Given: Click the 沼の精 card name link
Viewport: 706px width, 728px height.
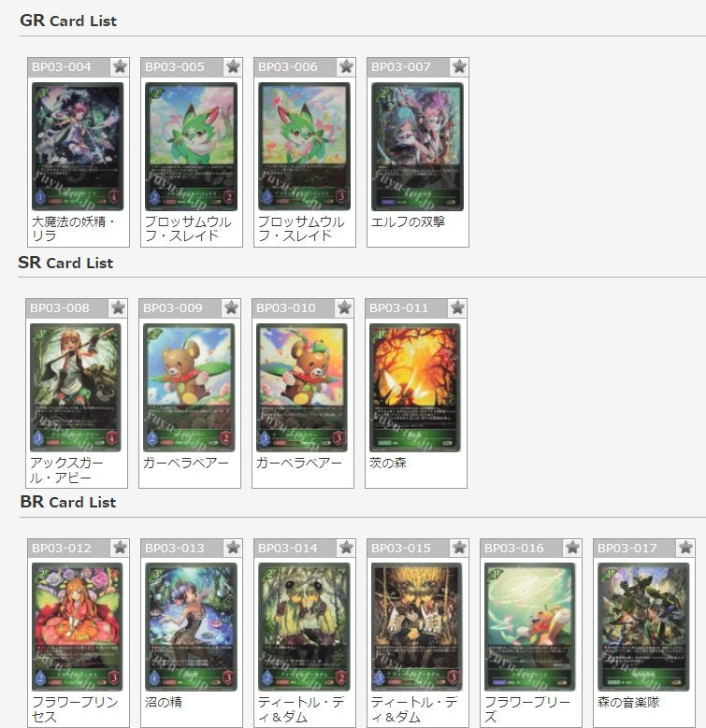Looking at the screenshot, I should 163,702.
